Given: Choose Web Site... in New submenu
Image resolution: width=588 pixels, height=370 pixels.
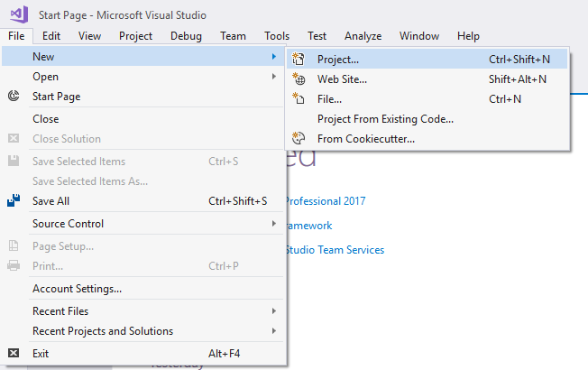Looking at the screenshot, I should 427,79.
